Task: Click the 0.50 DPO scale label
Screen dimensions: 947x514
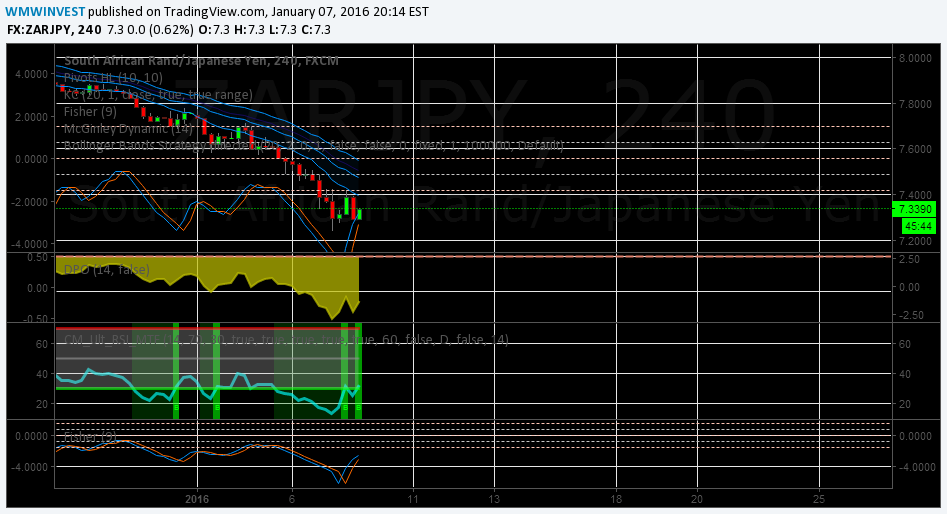Action: tap(37, 257)
